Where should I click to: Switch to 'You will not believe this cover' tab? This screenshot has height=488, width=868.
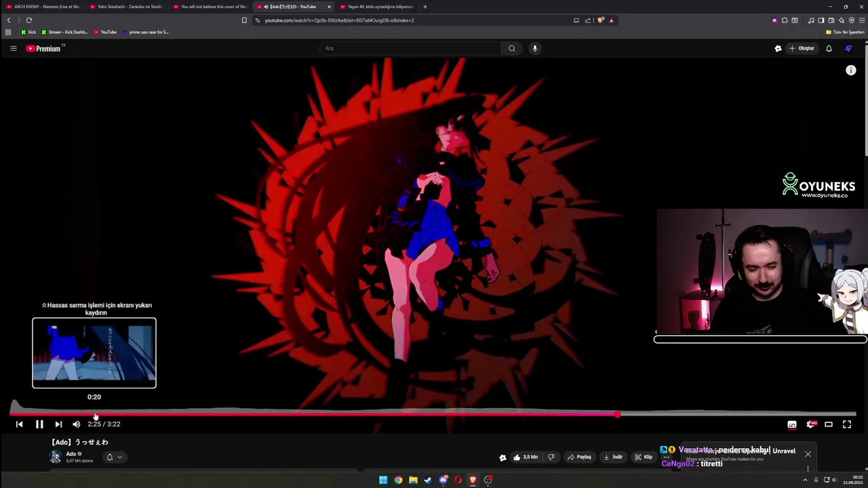210,7
